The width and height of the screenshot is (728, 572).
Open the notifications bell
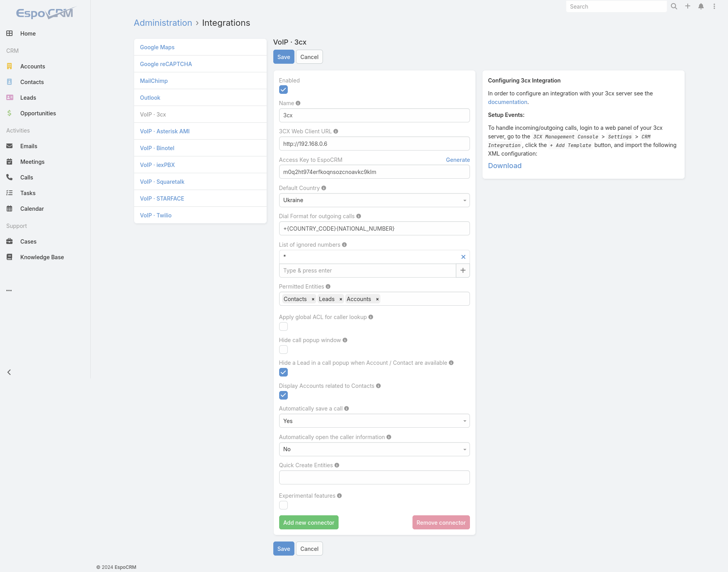(701, 6)
